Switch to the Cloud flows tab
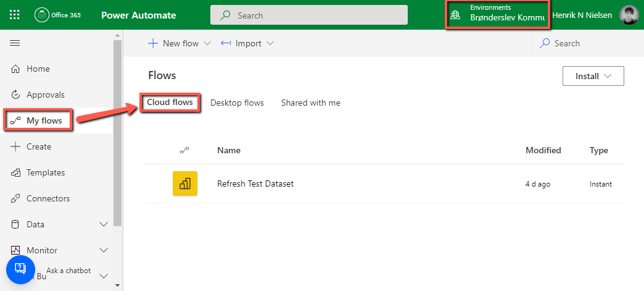644x291 pixels. click(x=170, y=102)
